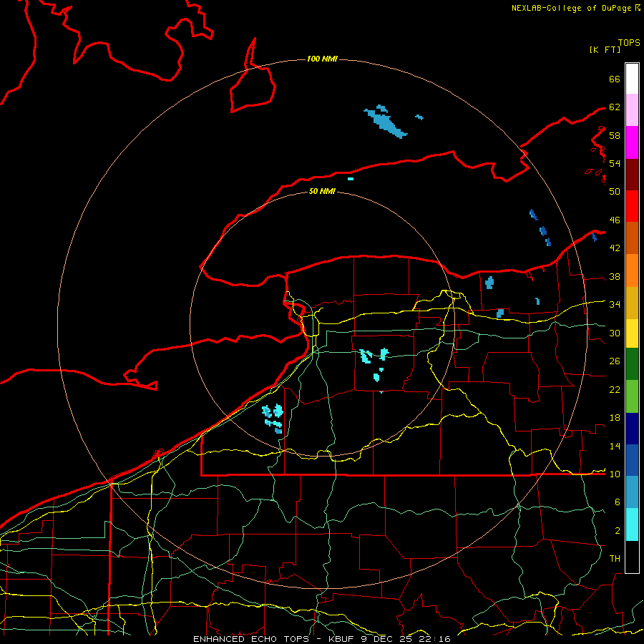Click the dark orange 42 kft legend swatch
This screenshot has width=644, height=644.
click(x=632, y=238)
